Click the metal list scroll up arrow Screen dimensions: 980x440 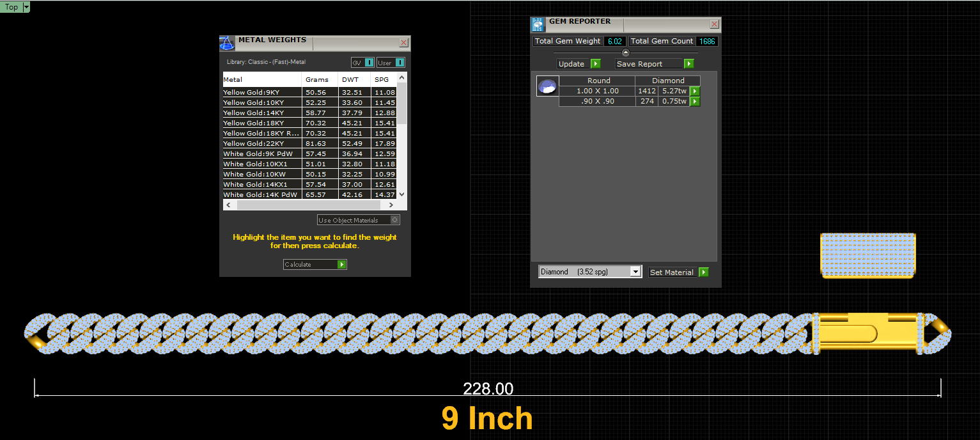coord(402,77)
